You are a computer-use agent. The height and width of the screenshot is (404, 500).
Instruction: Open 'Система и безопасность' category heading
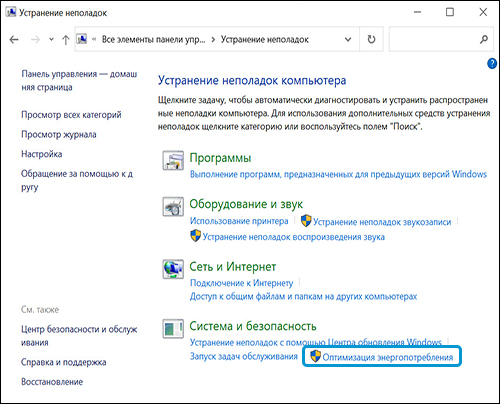[253, 326]
